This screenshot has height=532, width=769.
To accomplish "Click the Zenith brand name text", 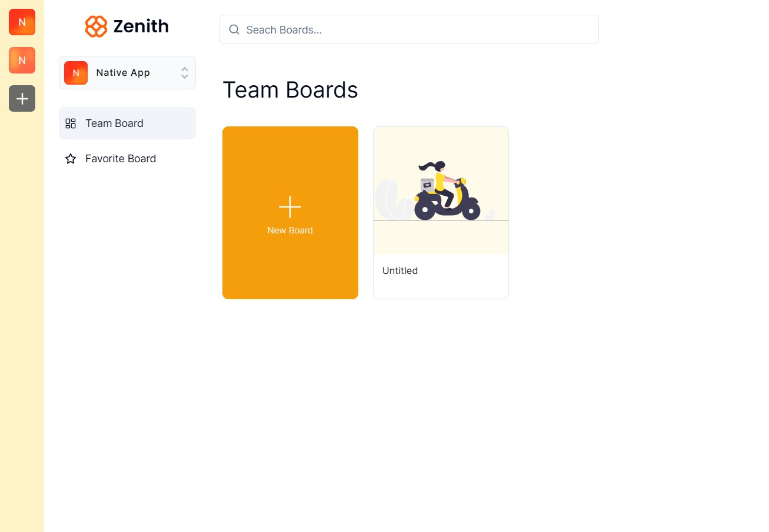I will click(x=141, y=26).
